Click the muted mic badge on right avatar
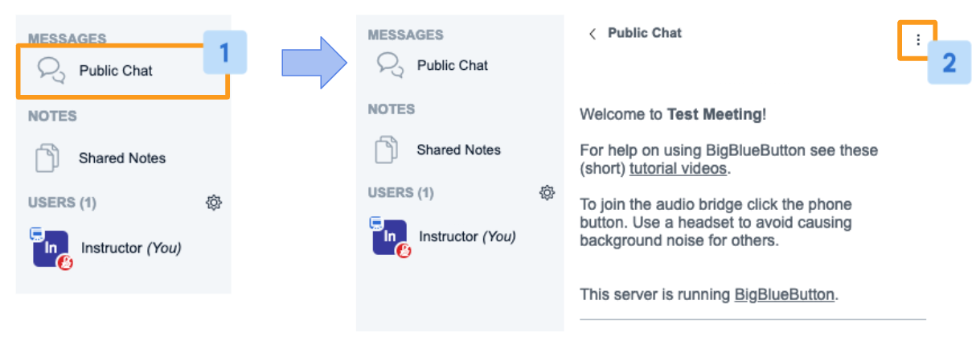The image size is (980, 341). point(404,251)
